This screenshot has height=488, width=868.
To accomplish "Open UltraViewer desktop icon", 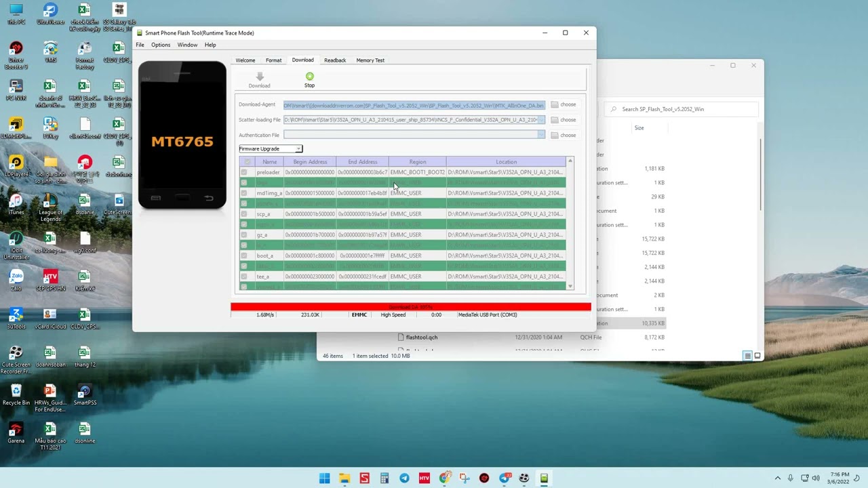I will click(50, 14).
